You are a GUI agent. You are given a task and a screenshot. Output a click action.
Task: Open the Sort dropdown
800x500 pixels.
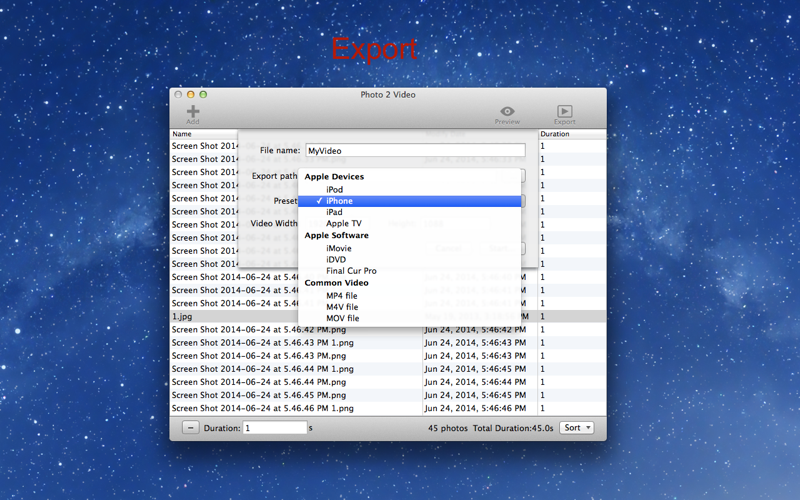577,428
